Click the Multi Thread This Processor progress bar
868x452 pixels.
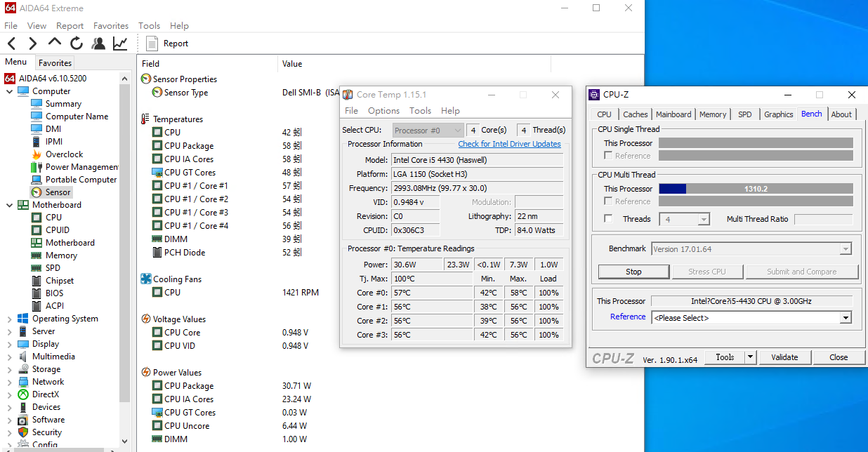(x=756, y=189)
